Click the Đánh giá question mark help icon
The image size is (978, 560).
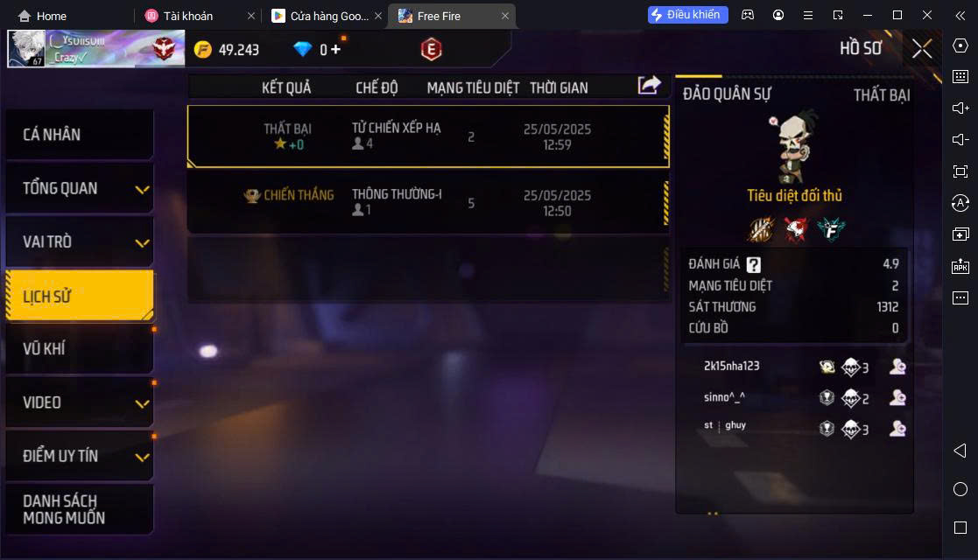pyautogui.click(x=754, y=264)
